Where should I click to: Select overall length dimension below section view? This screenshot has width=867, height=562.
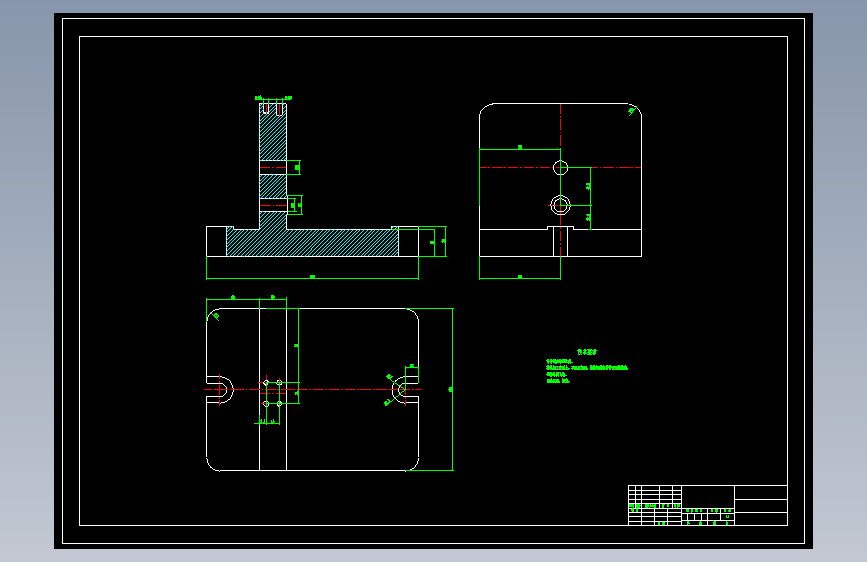[312, 277]
